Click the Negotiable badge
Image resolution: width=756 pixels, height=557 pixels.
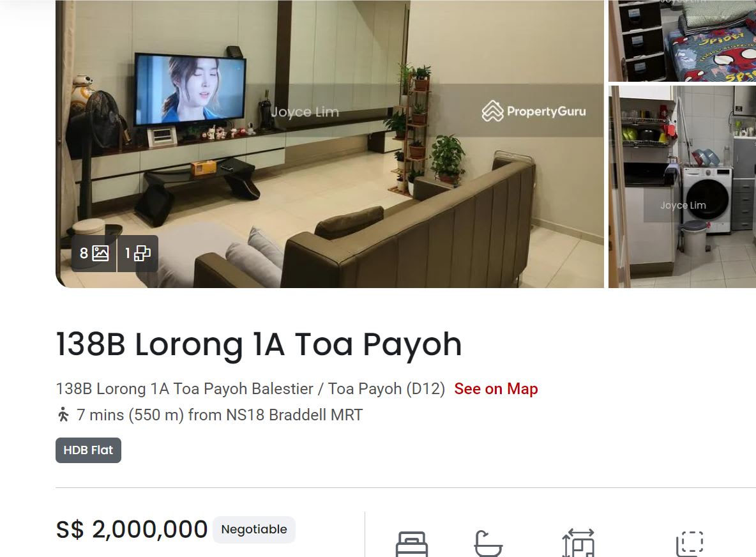click(254, 530)
